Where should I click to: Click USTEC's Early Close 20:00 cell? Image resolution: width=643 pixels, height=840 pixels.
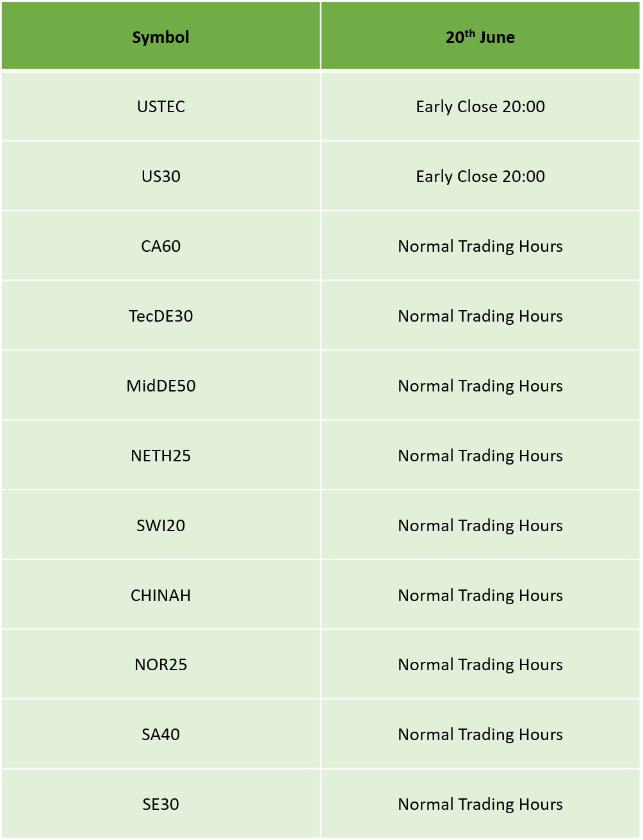pos(480,106)
